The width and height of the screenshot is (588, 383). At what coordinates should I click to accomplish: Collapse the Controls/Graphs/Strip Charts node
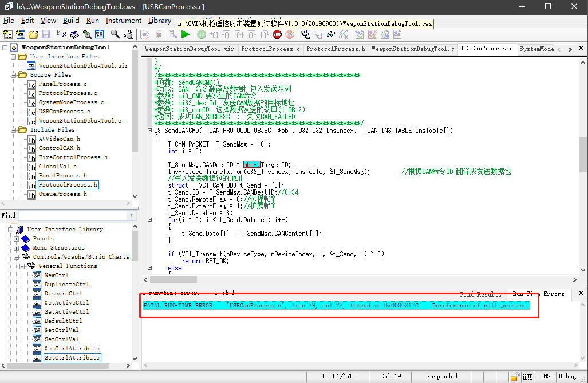(16, 257)
